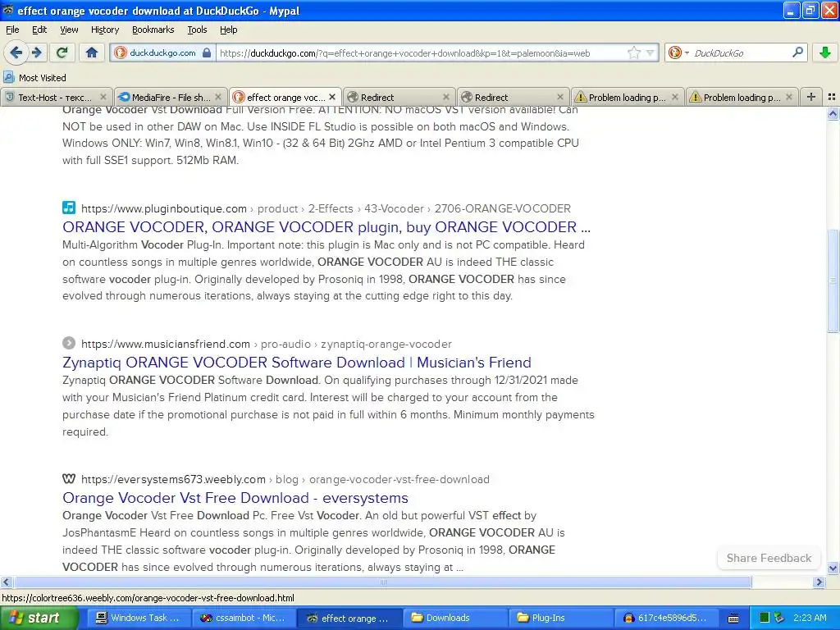Open the URL history dropdown arrow
Screen dimensions: 840x630
[x=650, y=52]
